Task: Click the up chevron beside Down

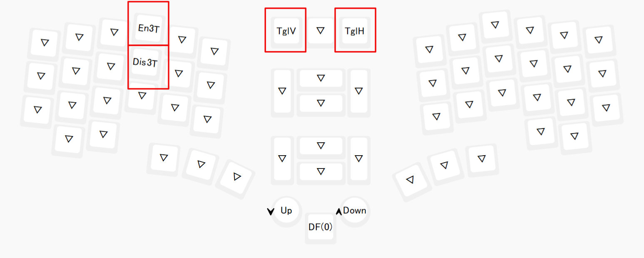Action: [x=339, y=211]
